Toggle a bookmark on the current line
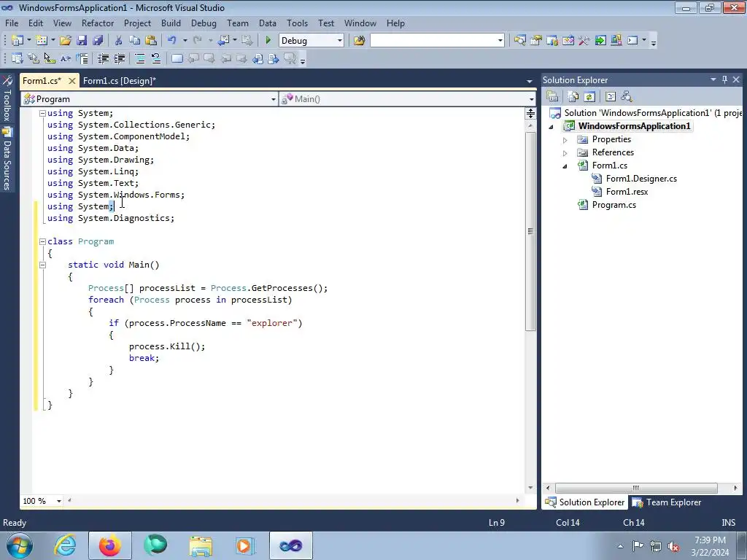The image size is (747, 560). click(x=177, y=58)
